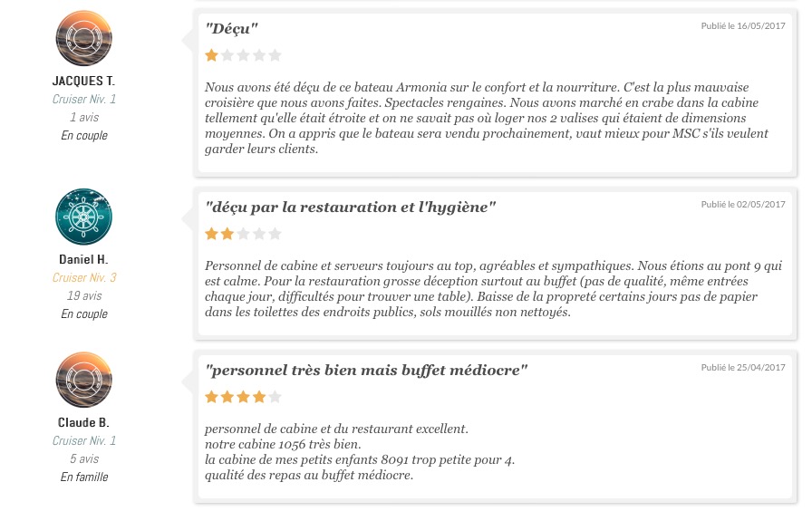
Task: Open JACQUES T. reviewer profile name
Action: (x=83, y=81)
